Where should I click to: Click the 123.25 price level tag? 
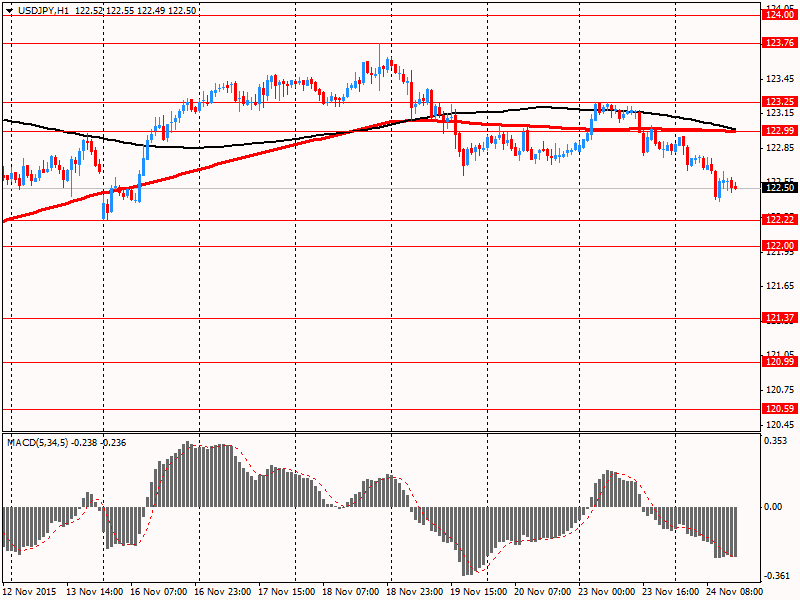[779, 102]
